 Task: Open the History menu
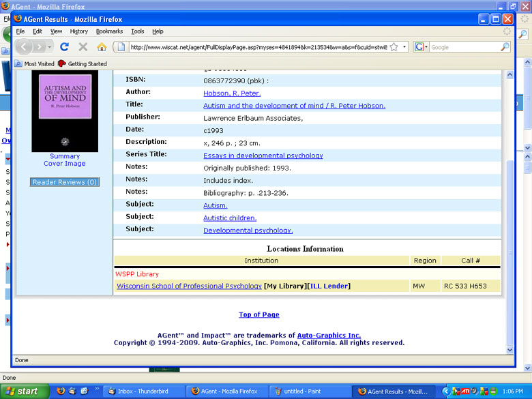[78, 31]
